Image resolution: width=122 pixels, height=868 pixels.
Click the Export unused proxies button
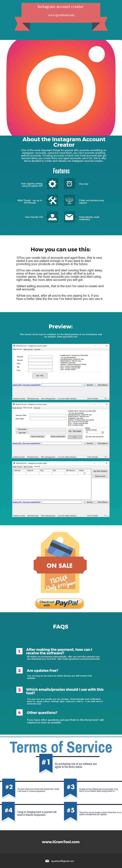58,436
